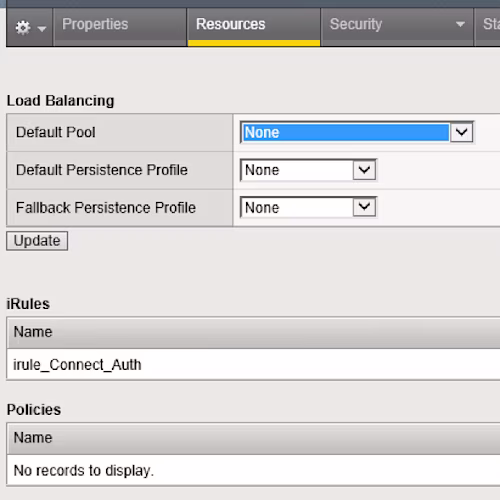
Task: Click the Fallback Persistence Profile label
Action: (x=106, y=208)
